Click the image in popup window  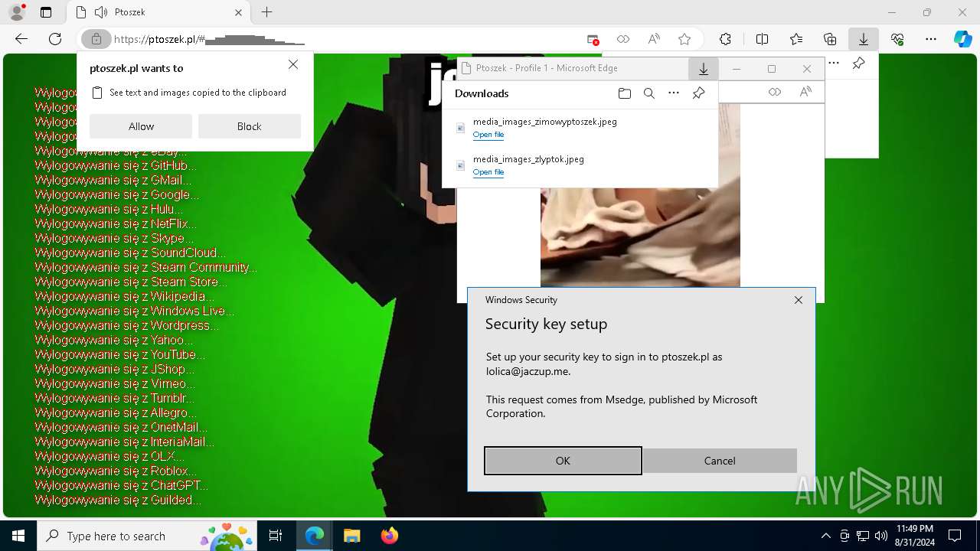pyautogui.click(x=640, y=236)
